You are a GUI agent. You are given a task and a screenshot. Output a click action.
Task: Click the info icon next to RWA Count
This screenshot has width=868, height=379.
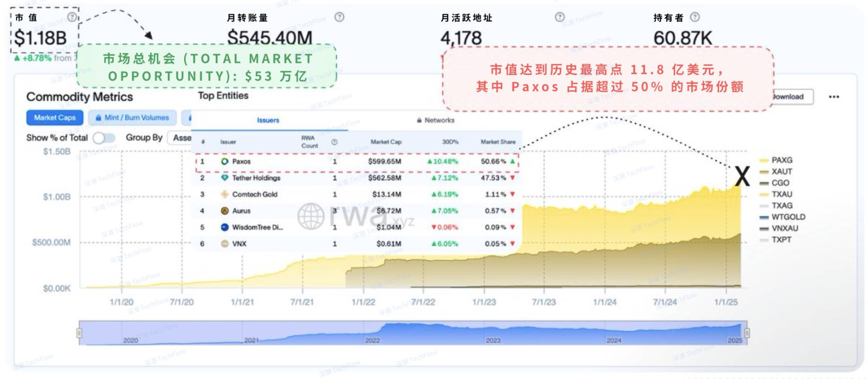pos(334,142)
